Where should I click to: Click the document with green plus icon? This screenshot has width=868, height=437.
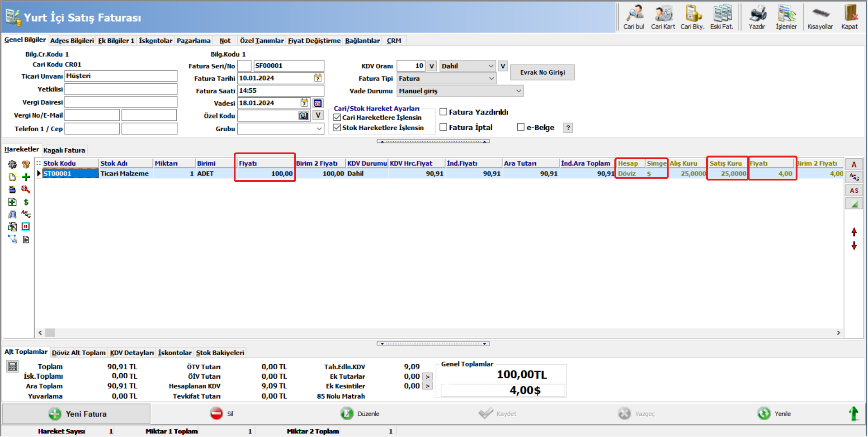click(12, 202)
